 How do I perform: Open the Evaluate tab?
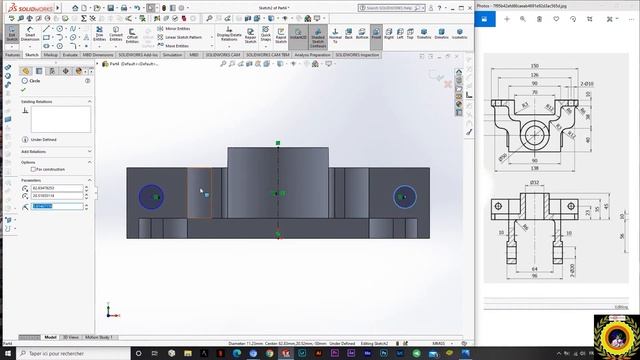70,55
